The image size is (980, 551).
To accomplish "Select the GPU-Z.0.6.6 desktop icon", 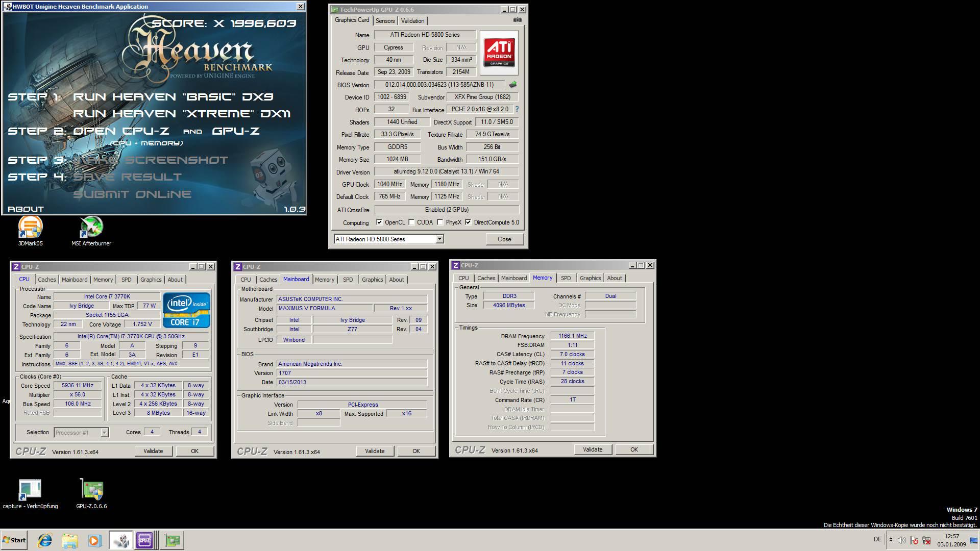I will pyautogui.click(x=91, y=494).
